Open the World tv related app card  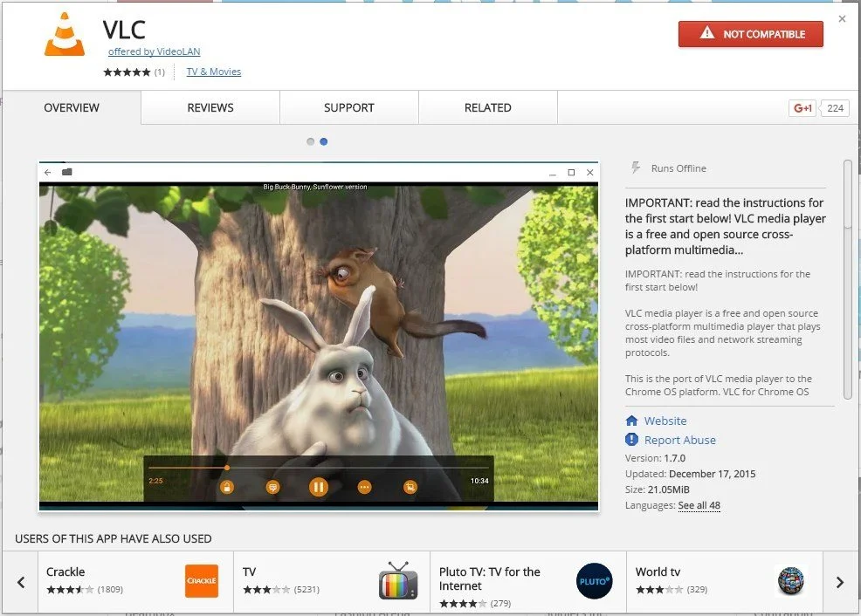[x=725, y=582]
